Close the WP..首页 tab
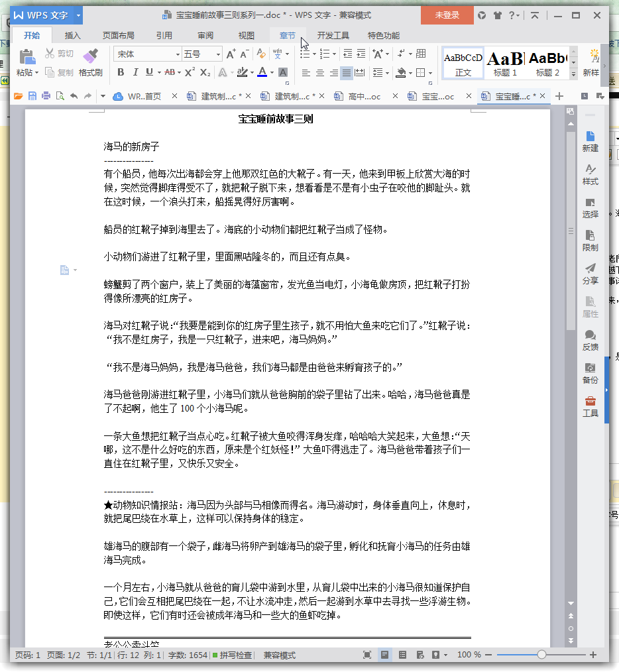The width and height of the screenshot is (619, 672). (x=174, y=96)
